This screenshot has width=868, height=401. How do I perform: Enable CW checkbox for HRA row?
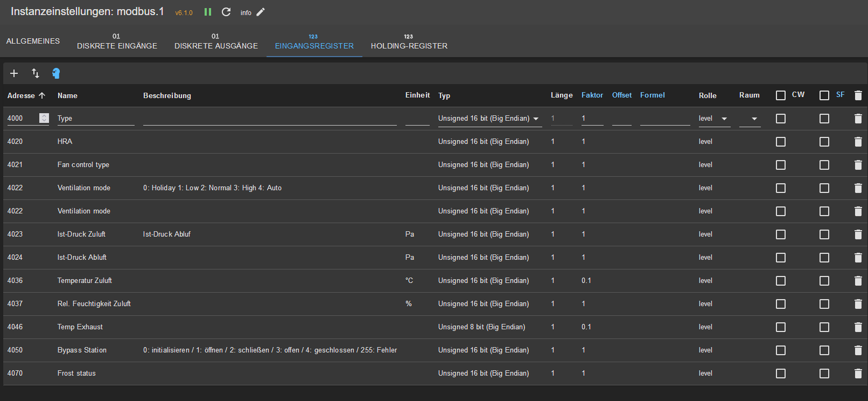(780, 142)
